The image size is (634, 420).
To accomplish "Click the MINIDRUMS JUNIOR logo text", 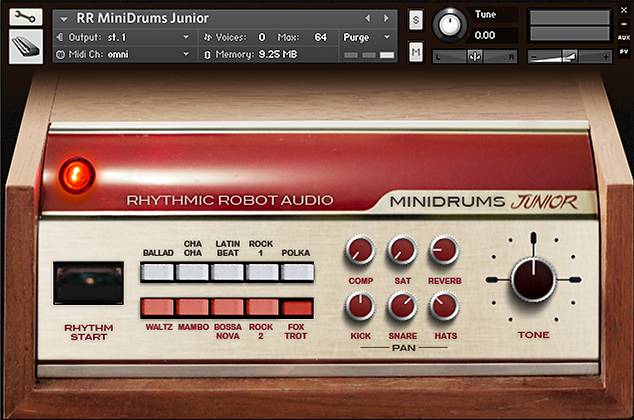I will 484,201.
